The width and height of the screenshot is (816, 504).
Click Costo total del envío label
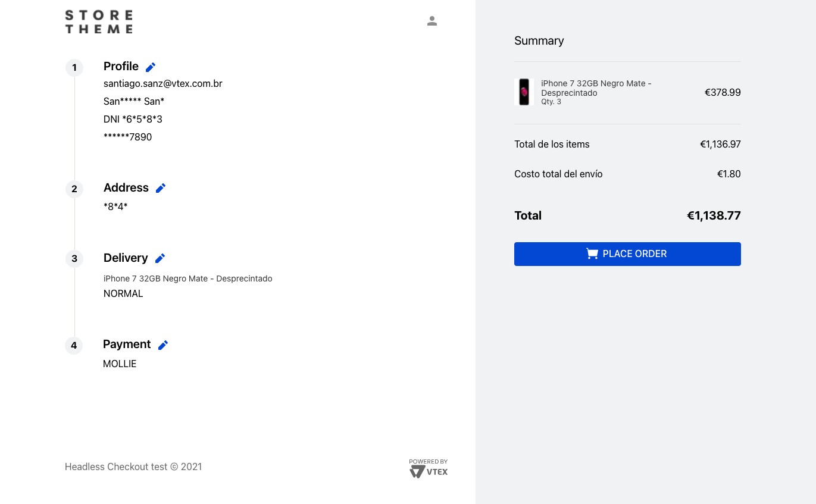click(x=558, y=174)
